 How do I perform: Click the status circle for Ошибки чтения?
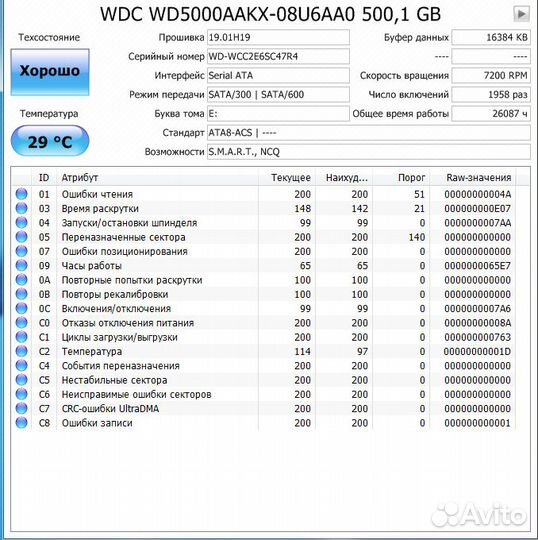coord(21,194)
